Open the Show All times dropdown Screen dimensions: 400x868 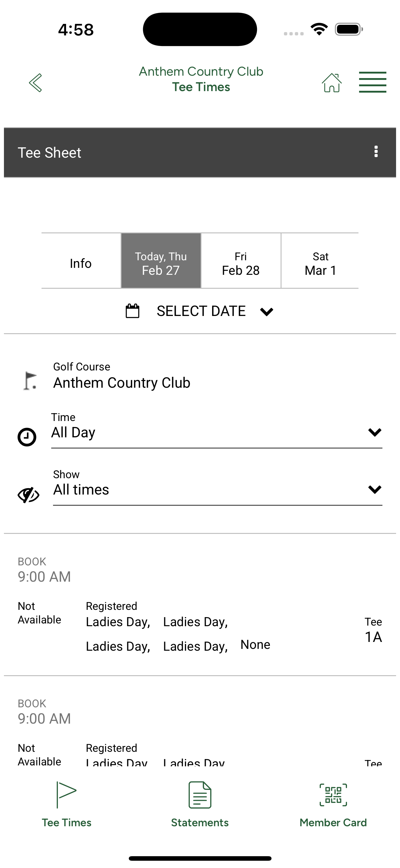[218, 488]
